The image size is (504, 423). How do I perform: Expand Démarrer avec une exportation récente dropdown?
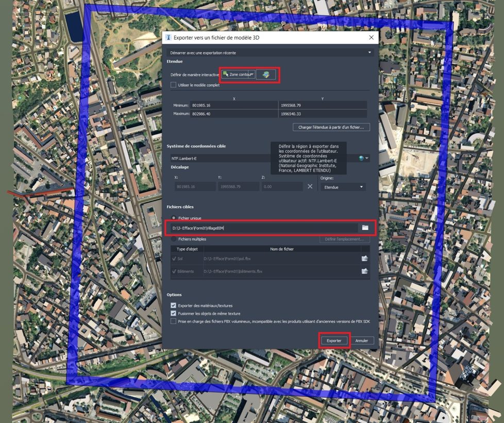coord(369,53)
